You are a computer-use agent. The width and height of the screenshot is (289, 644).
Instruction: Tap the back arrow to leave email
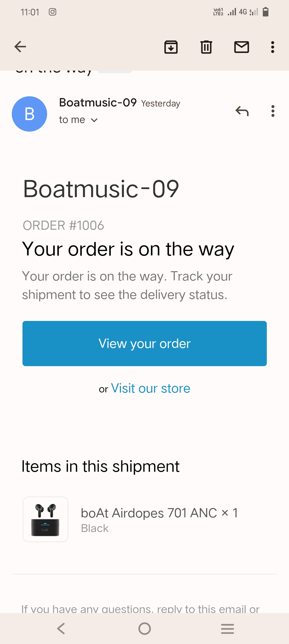[x=20, y=47]
